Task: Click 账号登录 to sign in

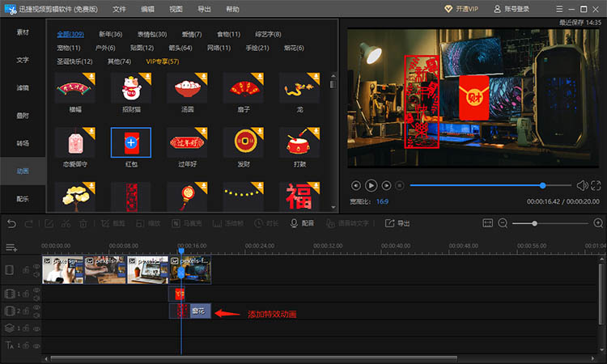Action: coord(511,9)
